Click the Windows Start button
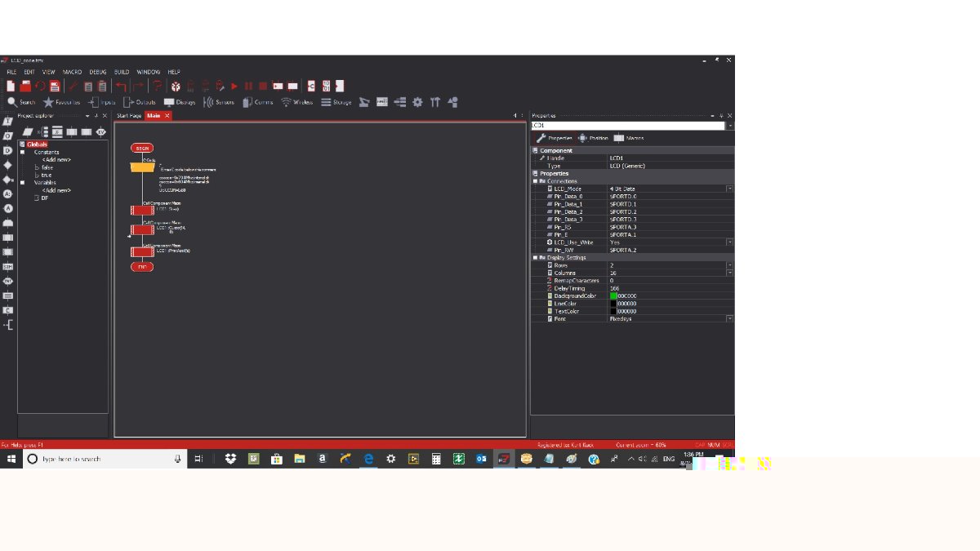The height and width of the screenshot is (551, 980). tap(11, 459)
